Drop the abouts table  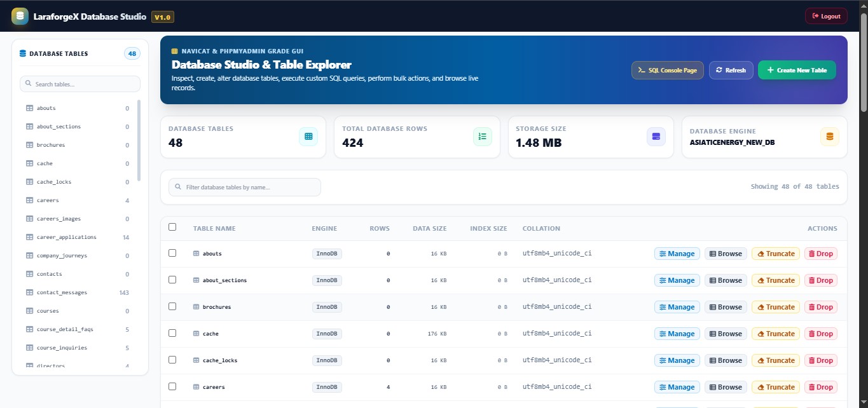(x=820, y=254)
